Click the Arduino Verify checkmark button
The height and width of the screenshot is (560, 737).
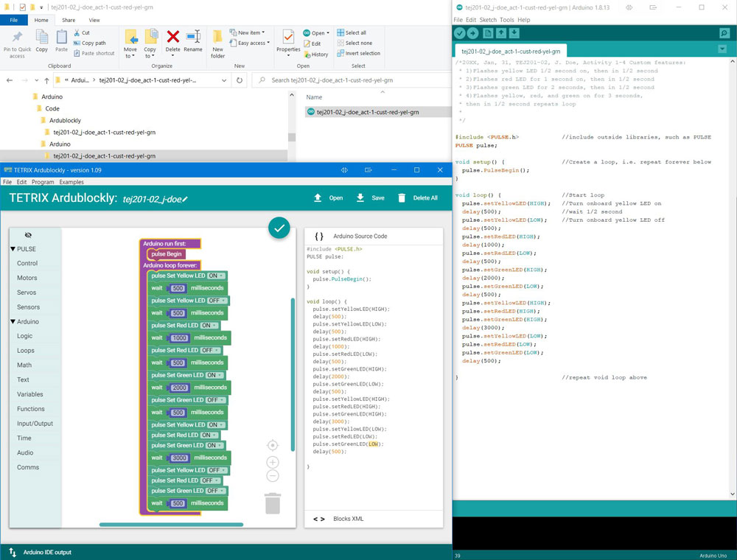point(460,33)
